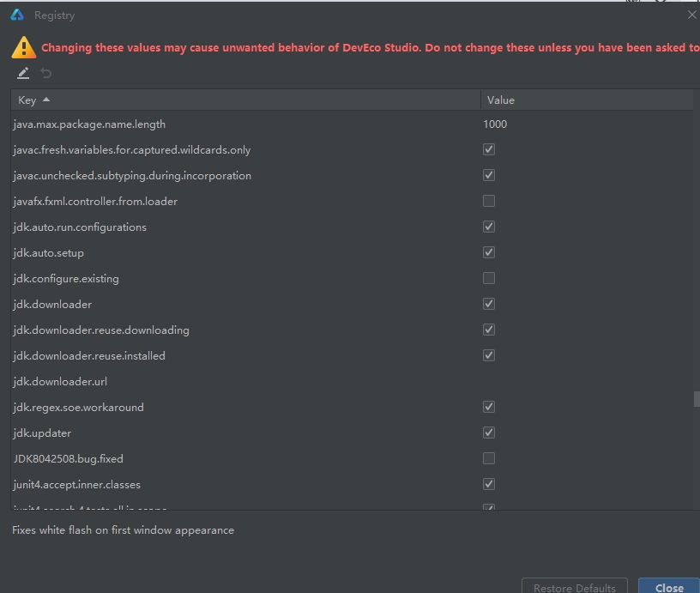Toggle the jdk.configure.existing checkbox
Screen dimensions: 700x593
click(489, 278)
